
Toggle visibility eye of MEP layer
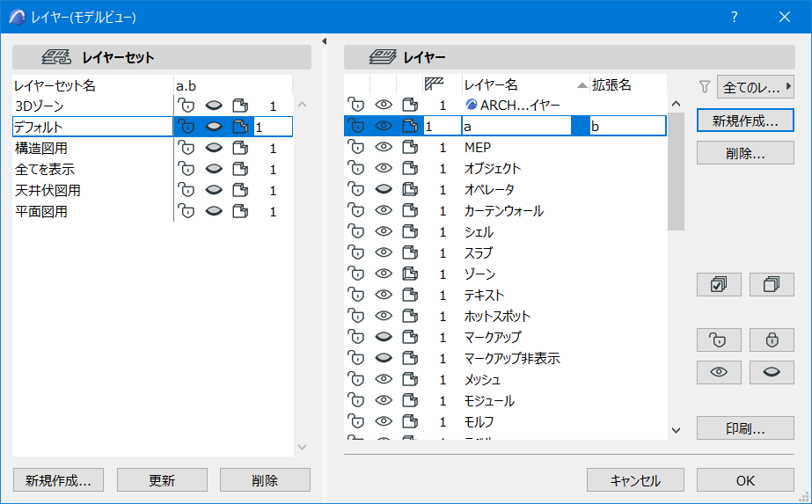384,148
